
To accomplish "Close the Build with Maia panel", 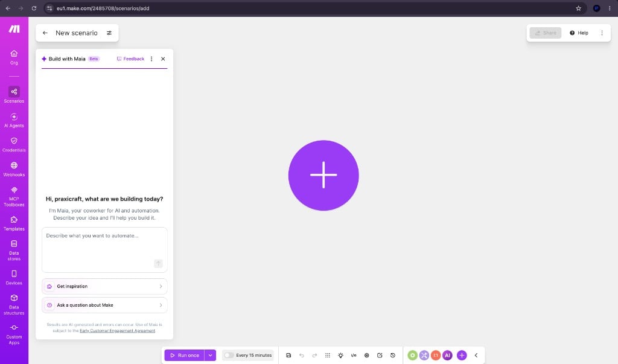I will tap(163, 59).
